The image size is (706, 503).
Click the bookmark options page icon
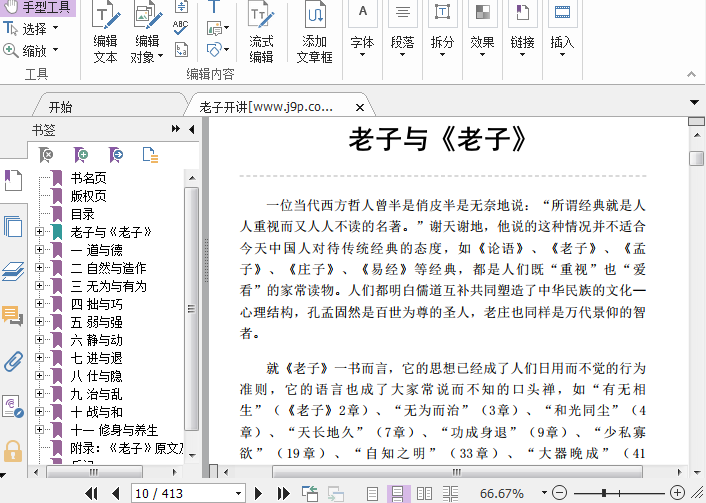[x=150, y=155]
